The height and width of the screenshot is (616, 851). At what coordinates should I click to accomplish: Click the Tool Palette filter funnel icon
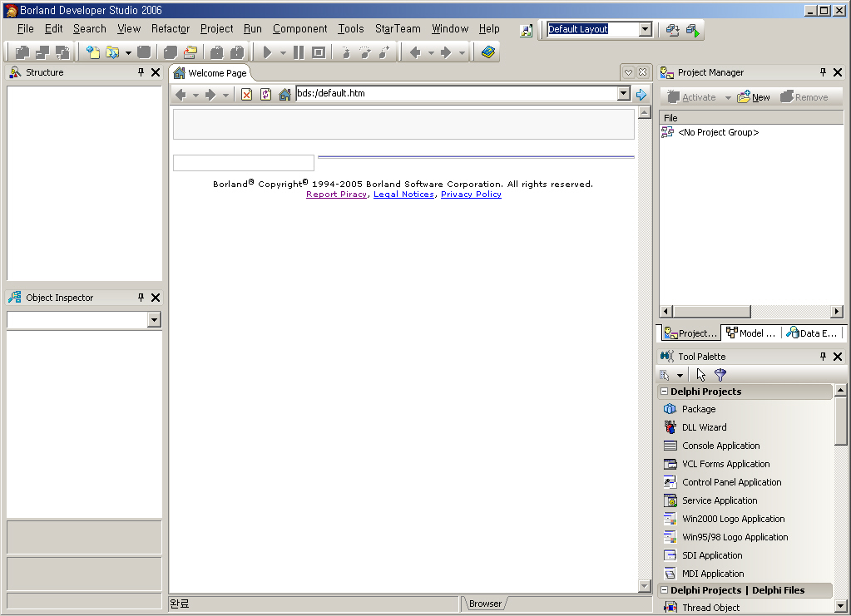coord(720,375)
